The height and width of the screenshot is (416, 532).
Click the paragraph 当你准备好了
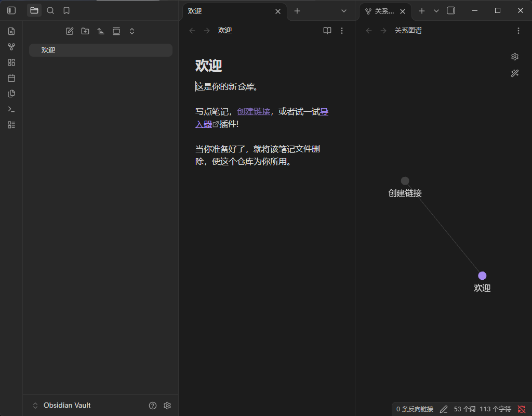258,155
